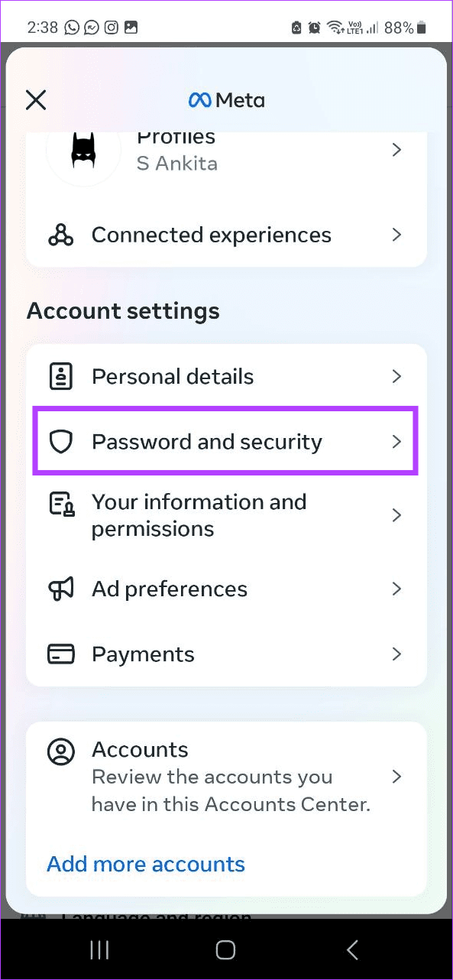Screen dimensions: 453x980
Task: Tap the WhatsApp notification icon in status bar
Action: [x=71, y=28]
